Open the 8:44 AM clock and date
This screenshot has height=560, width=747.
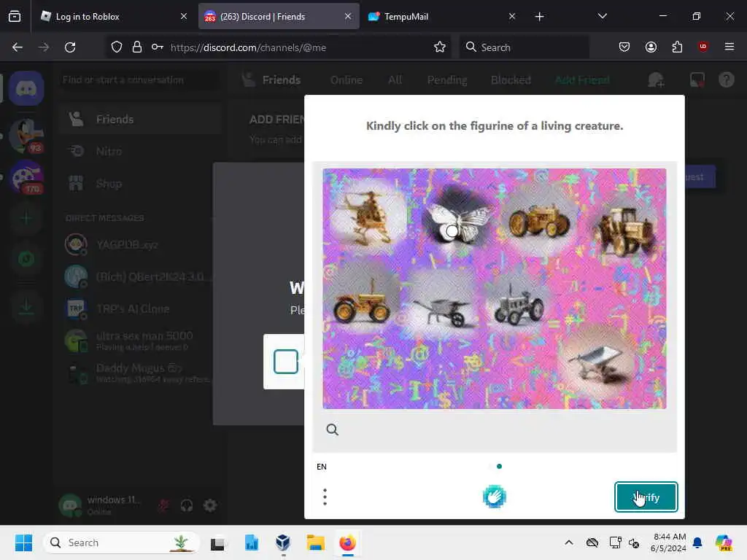pyautogui.click(x=669, y=542)
